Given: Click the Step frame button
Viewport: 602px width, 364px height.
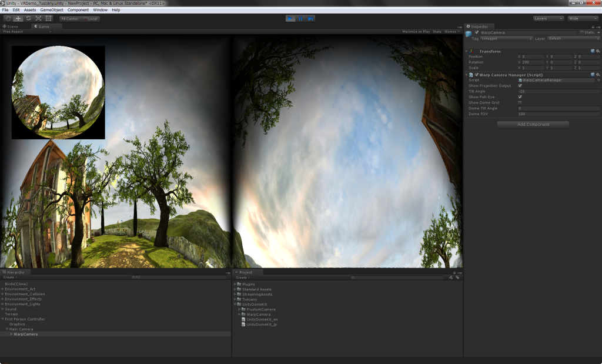Looking at the screenshot, I should (x=310, y=18).
